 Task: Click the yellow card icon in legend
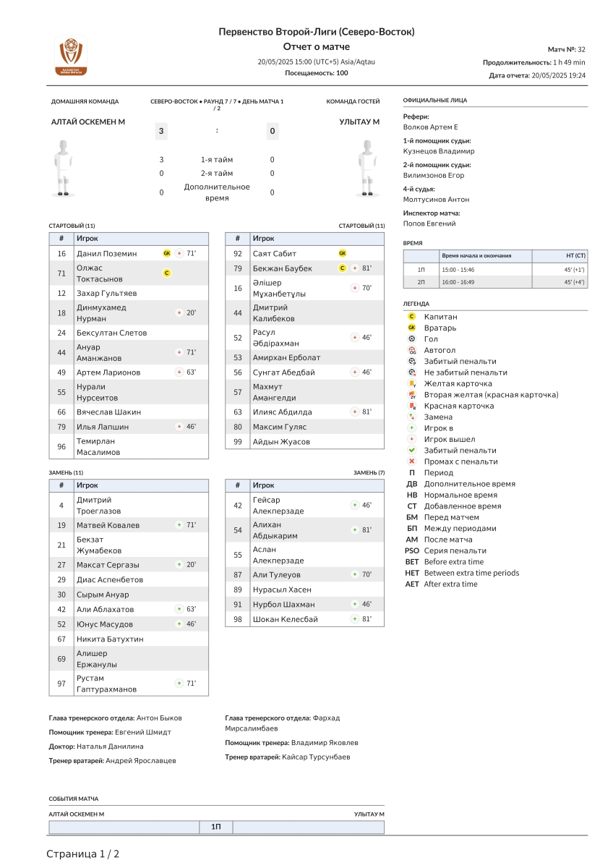[x=412, y=383]
